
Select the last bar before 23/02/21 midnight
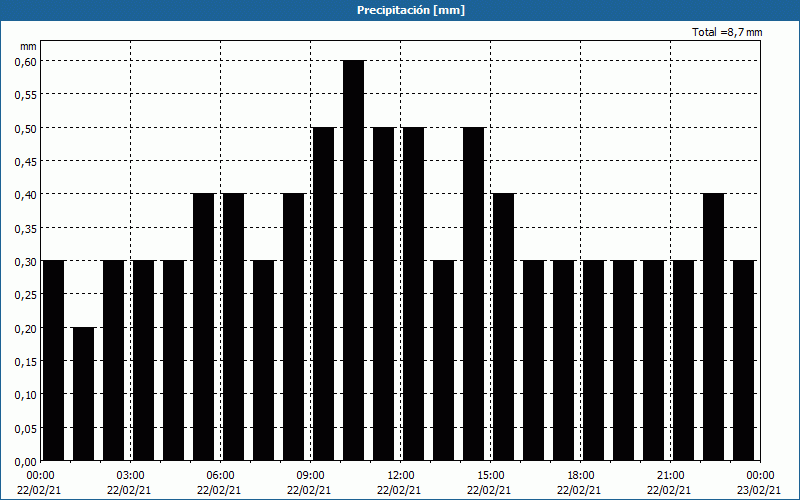click(743, 361)
